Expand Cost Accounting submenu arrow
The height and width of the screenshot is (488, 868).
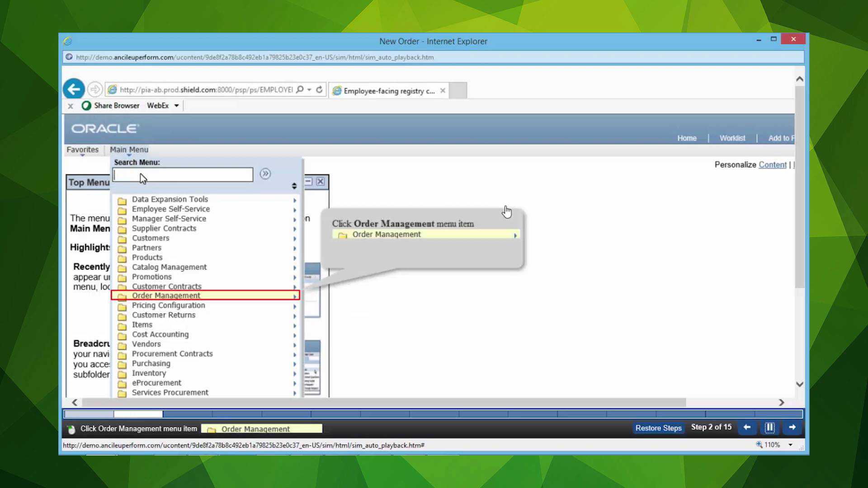(x=294, y=335)
